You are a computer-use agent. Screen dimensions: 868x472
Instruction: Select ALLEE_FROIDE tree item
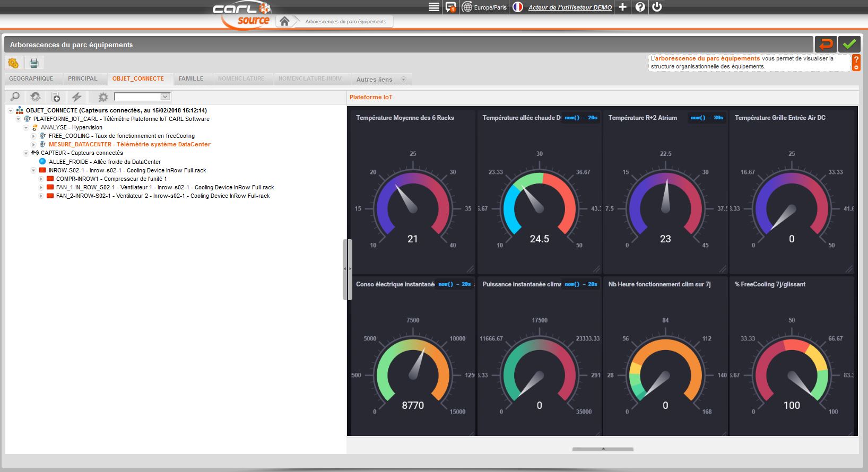click(x=105, y=162)
